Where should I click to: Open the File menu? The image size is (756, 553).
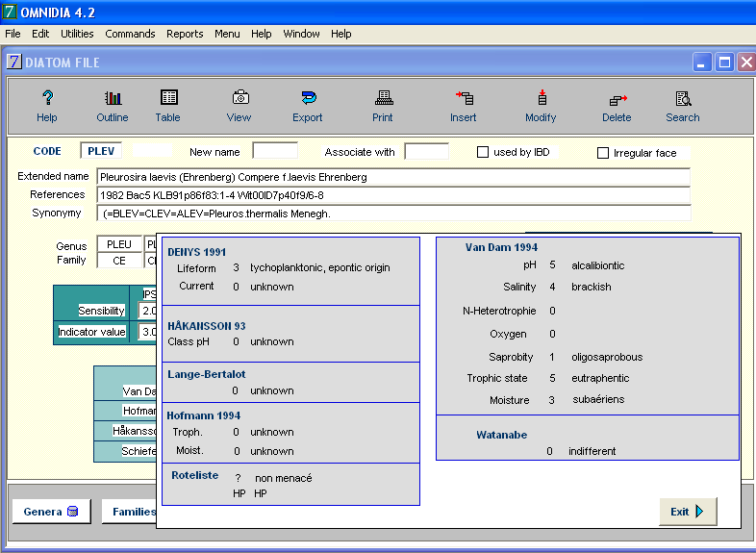click(13, 34)
